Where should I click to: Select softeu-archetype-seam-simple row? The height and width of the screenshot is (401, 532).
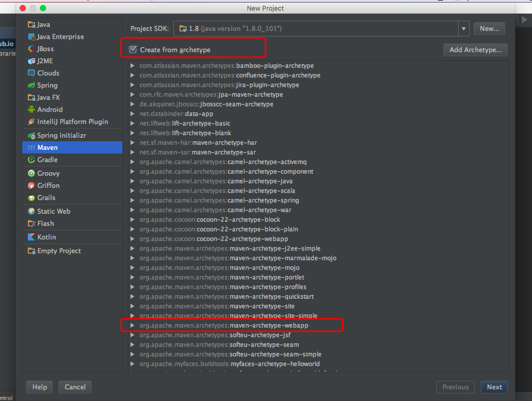click(x=318, y=354)
